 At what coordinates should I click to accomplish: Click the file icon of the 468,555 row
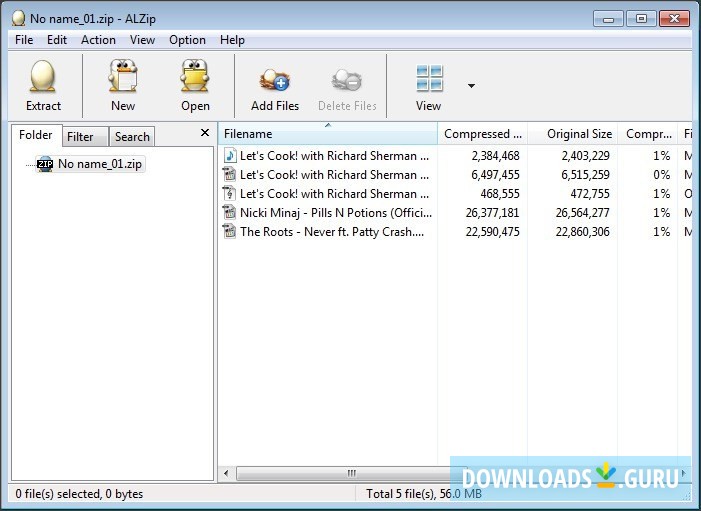coord(229,194)
